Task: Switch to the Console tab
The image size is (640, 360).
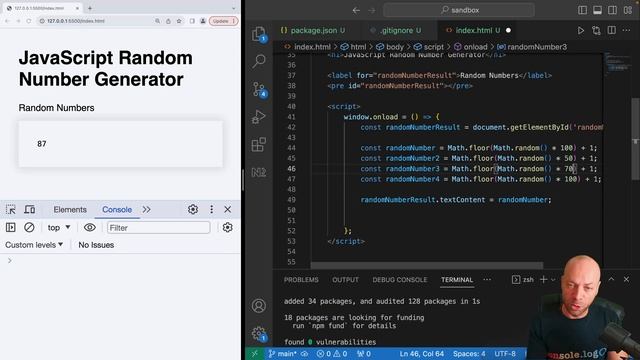Action: [117, 209]
